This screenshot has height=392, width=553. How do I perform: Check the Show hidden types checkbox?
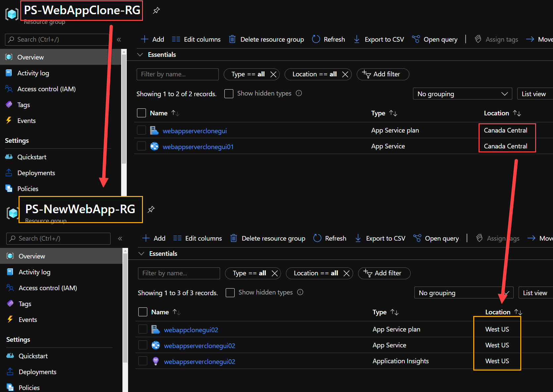click(229, 94)
